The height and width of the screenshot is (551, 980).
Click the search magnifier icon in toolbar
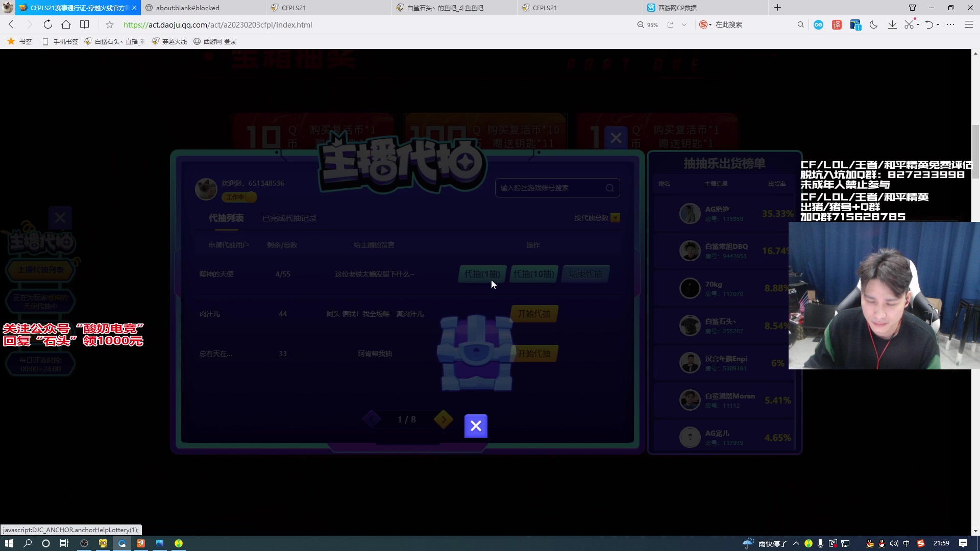coord(800,24)
